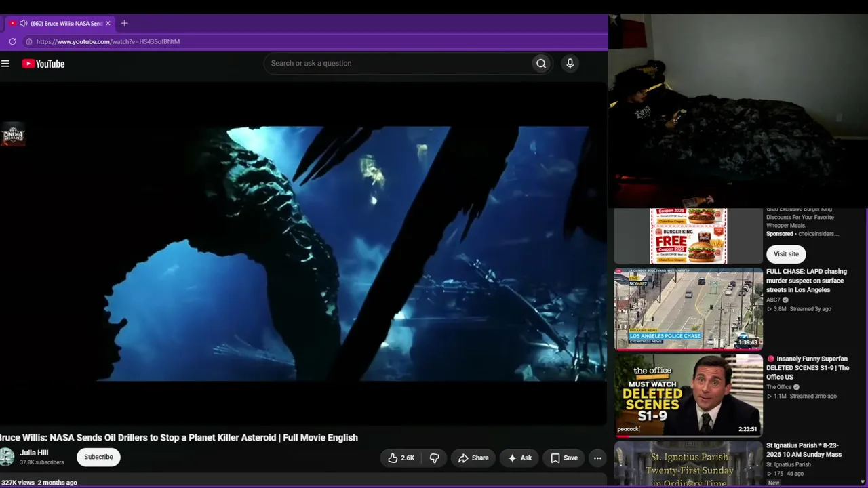Go to YouTube home via logo
The height and width of the screenshot is (488, 868).
tap(43, 64)
